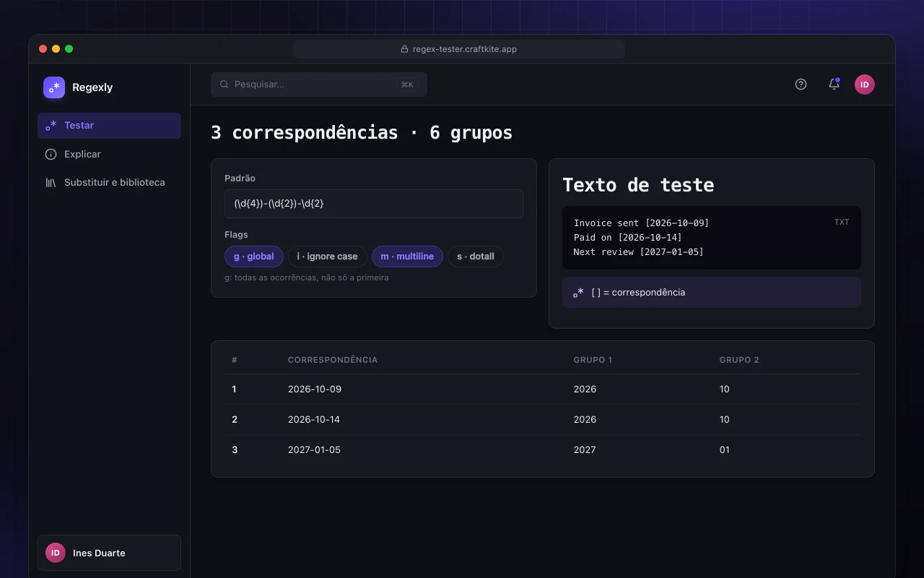Open the Ines Duarte profile card

point(109,553)
